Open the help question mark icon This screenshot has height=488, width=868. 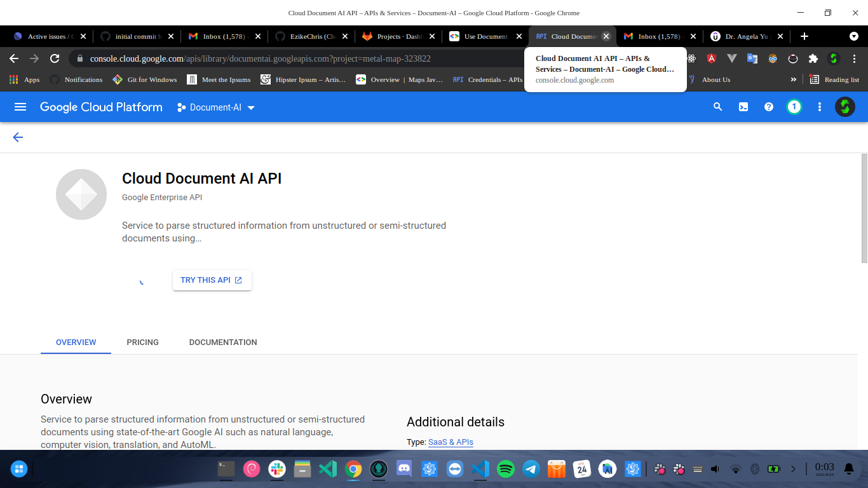pos(769,107)
